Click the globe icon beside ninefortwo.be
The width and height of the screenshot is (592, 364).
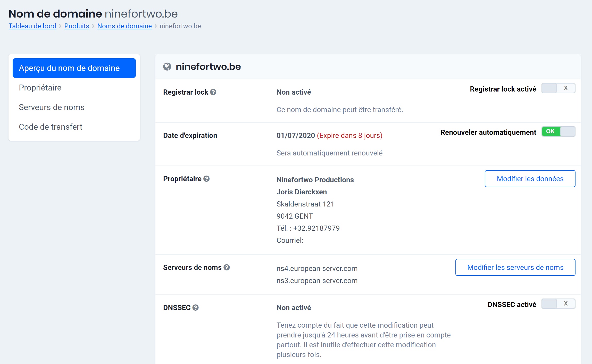coord(167,67)
